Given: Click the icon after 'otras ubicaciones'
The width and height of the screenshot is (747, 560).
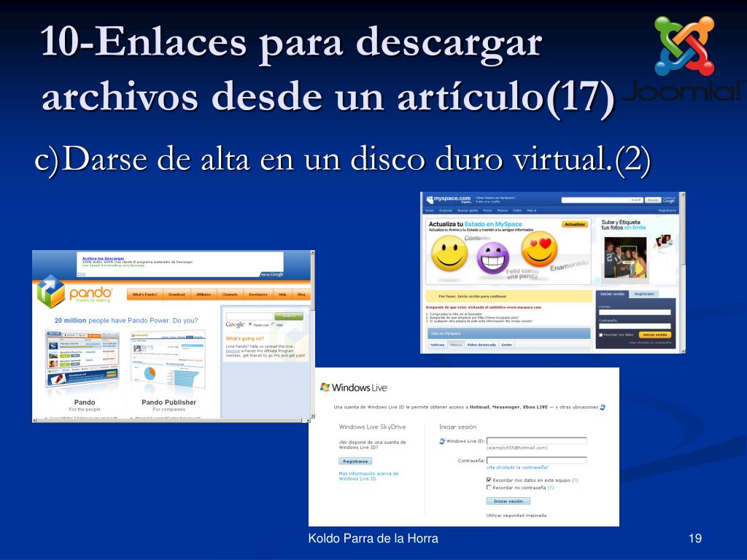Looking at the screenshot, I should 603,407.
